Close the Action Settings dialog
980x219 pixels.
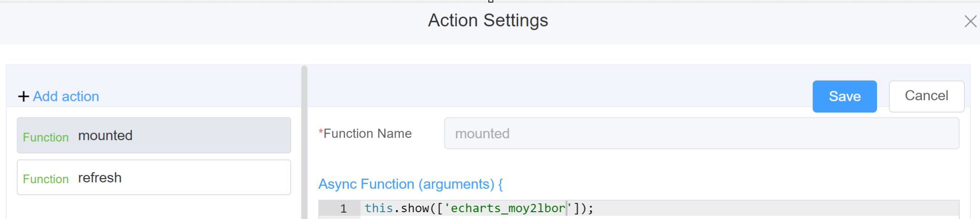[970, 21]
